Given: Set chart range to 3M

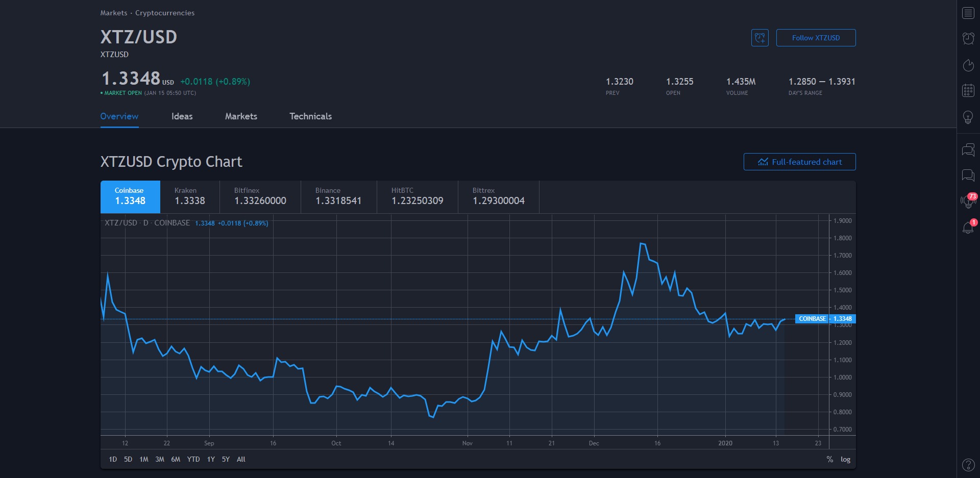Looking at the screenshot, I should 160,459.
